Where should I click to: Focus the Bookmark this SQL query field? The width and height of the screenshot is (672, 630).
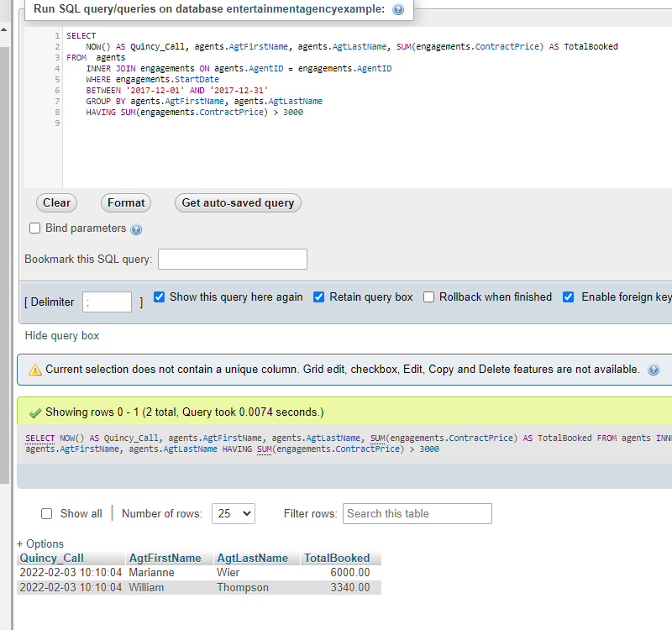pyautogui.click(x=233, y=260)
